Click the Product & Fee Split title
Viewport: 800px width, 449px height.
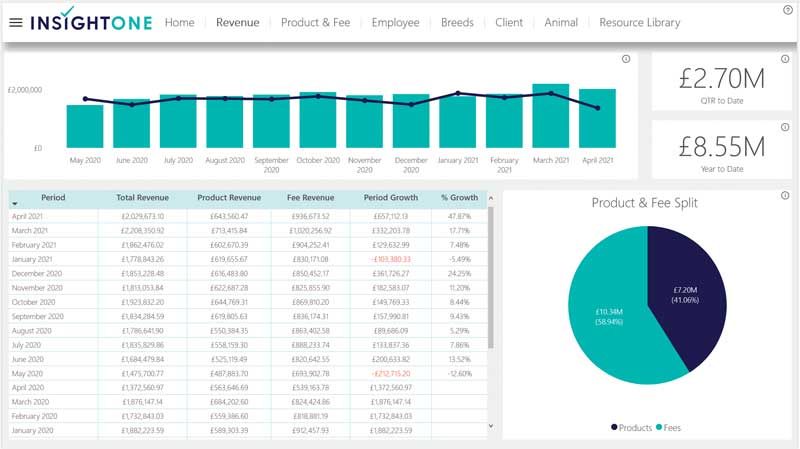click(x=644, y=203)
